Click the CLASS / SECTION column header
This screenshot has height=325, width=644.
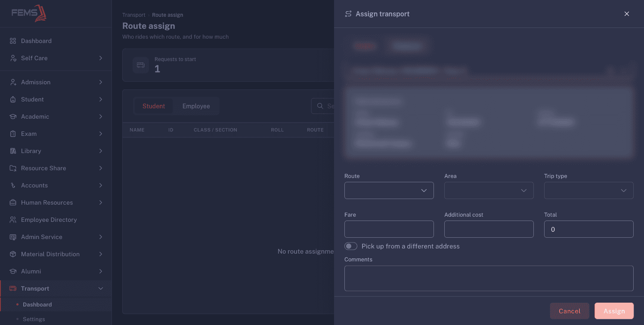pos(215,130)
